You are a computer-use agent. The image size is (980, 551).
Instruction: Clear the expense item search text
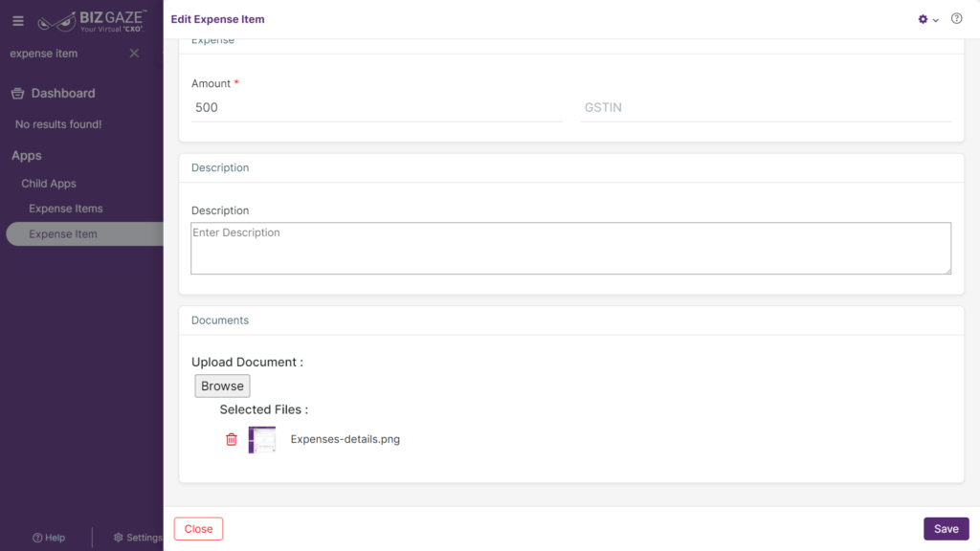[134, 54]
